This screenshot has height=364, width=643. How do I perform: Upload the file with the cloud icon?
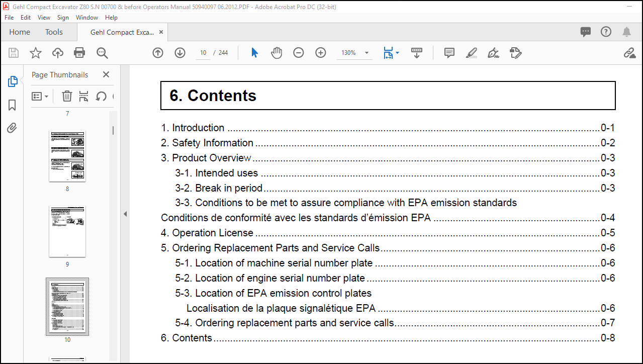coord(58,53)
